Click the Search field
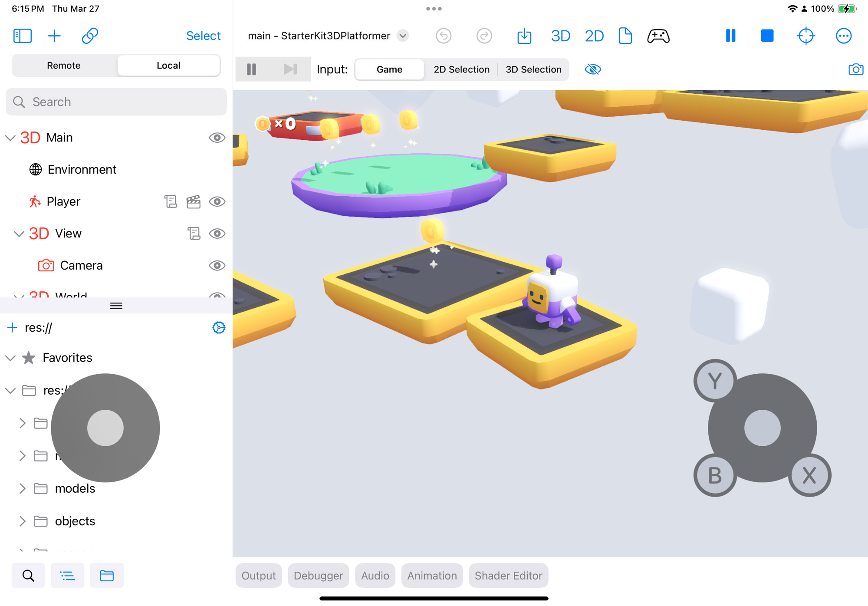The height and width of the screenshot is (606, 868). [116, 102]
